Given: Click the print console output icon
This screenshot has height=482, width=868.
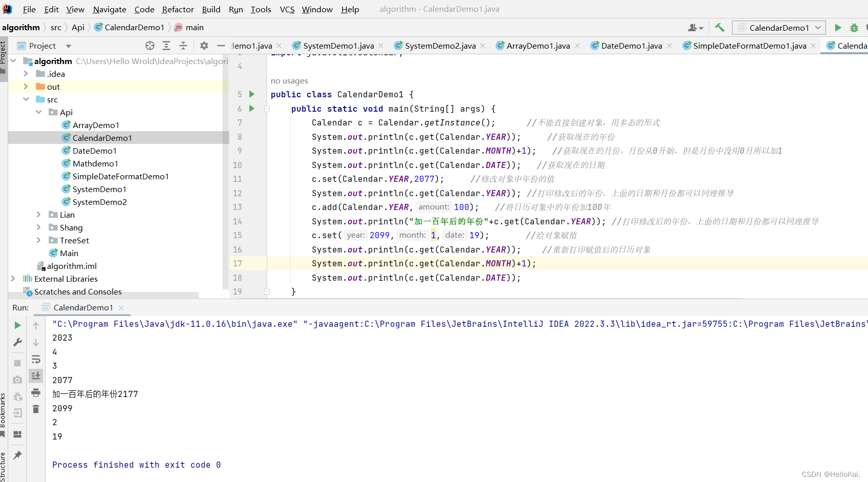Looking at the screenshot, I should tap(36, 392).
